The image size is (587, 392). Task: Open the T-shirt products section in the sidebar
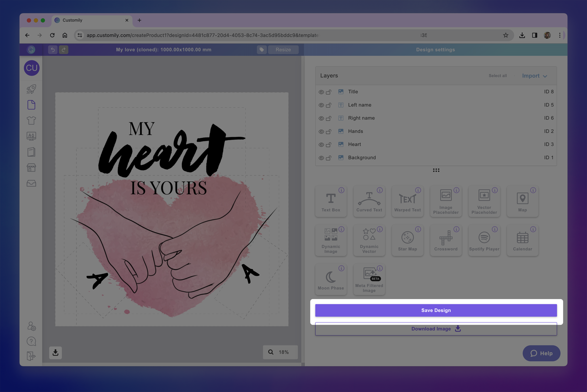31,120
